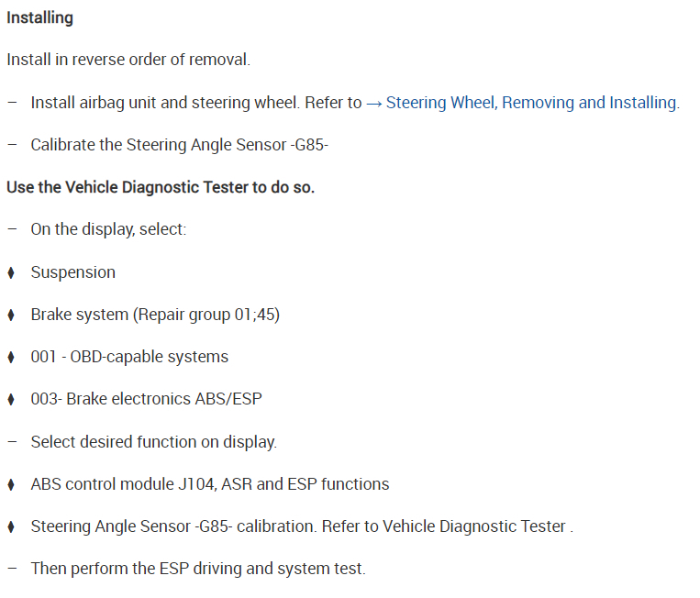700x598 pixels.
Task: Click the Installing heading
Action: [40, 18]
